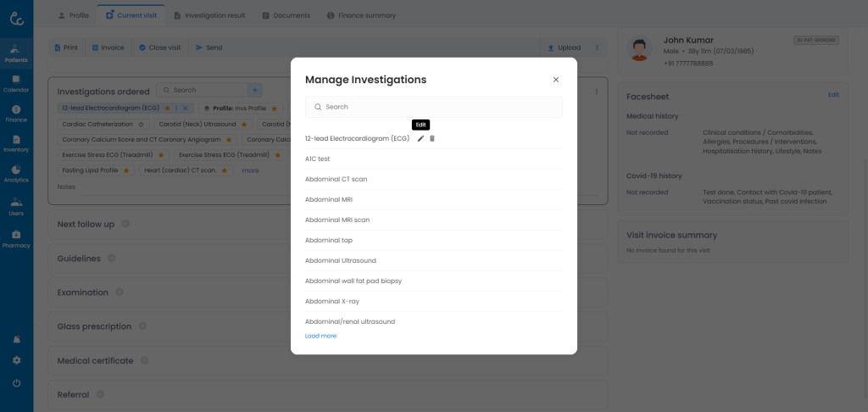Toggle star for Cardiac Catheterization

pos(141,124)
